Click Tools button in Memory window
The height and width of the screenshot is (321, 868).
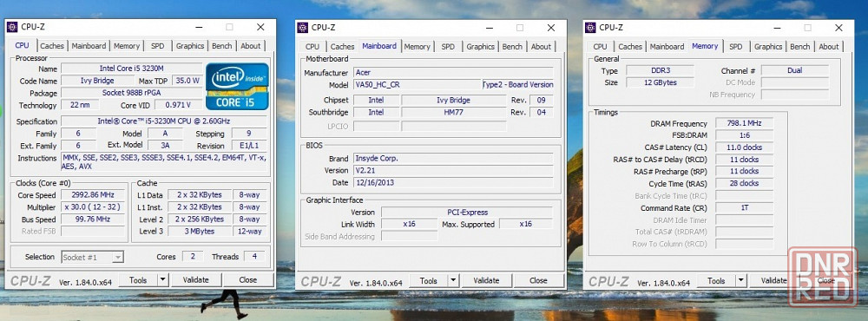716,280
